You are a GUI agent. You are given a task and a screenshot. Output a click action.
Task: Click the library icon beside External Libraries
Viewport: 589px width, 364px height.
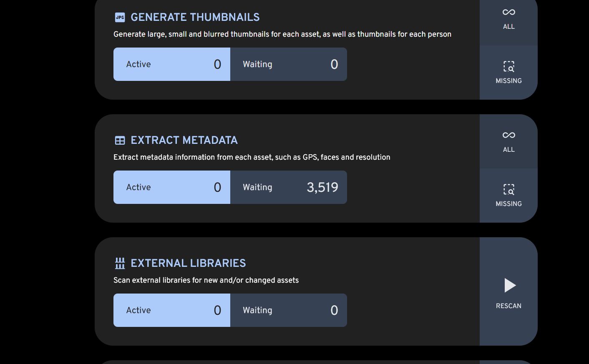tap(120, 263)
